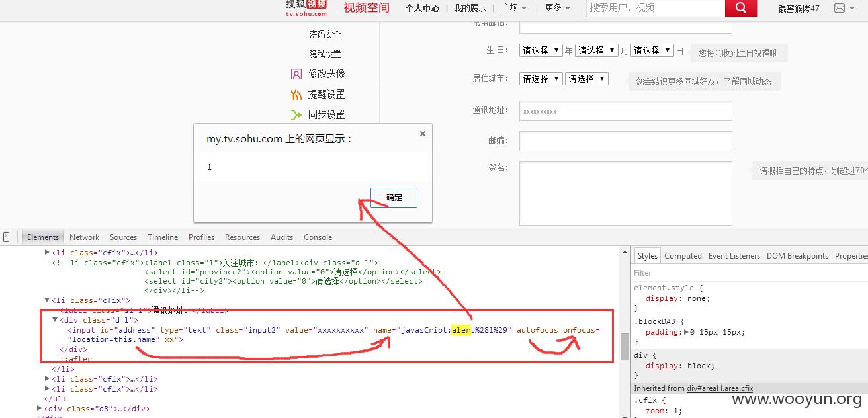This screenshot has width=868, height=418.
Task: Expand the div class "d8" node
Action: pos(39,409)
